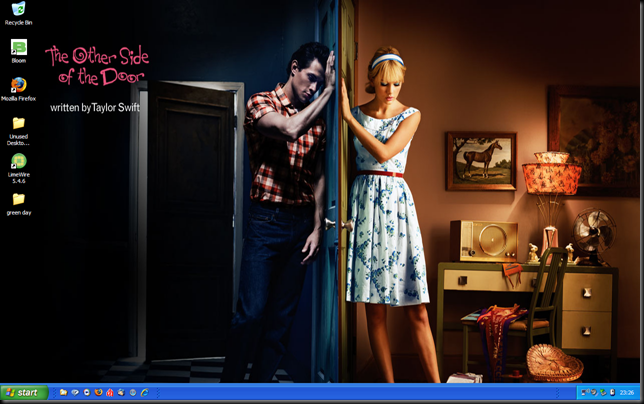This screenshot has height=404, width=644.
Task: Click the tray monitor and speaker icon
Action: coord(585,392)
